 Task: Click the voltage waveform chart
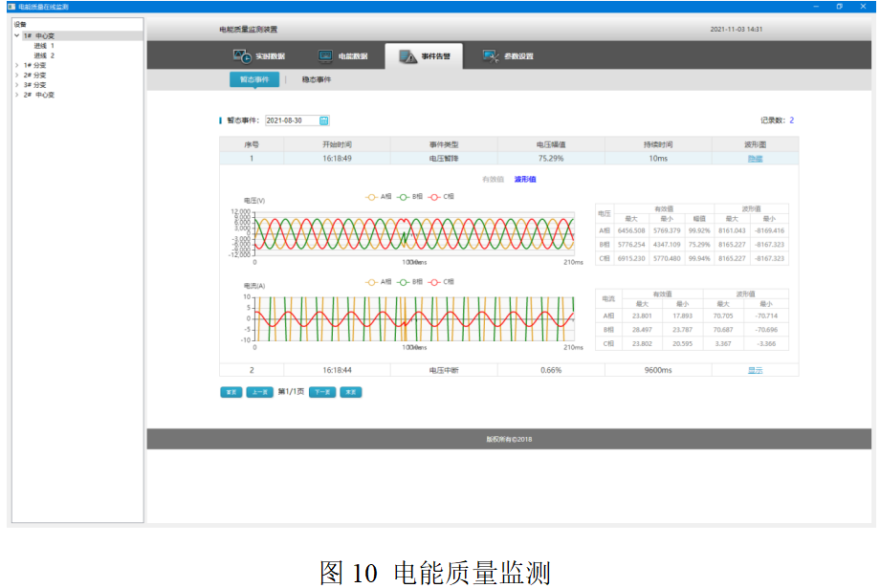pos(414,233)
